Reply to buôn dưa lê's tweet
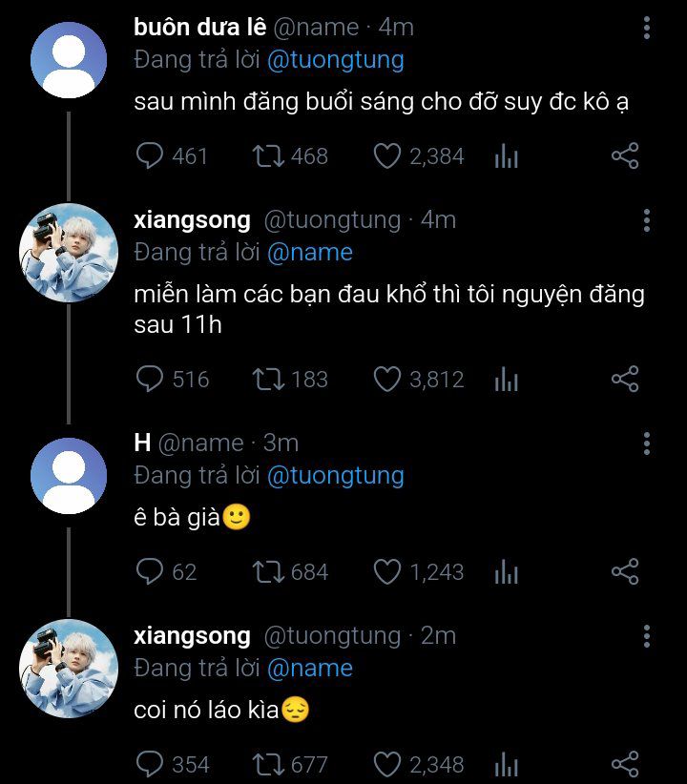 [151, 155]
